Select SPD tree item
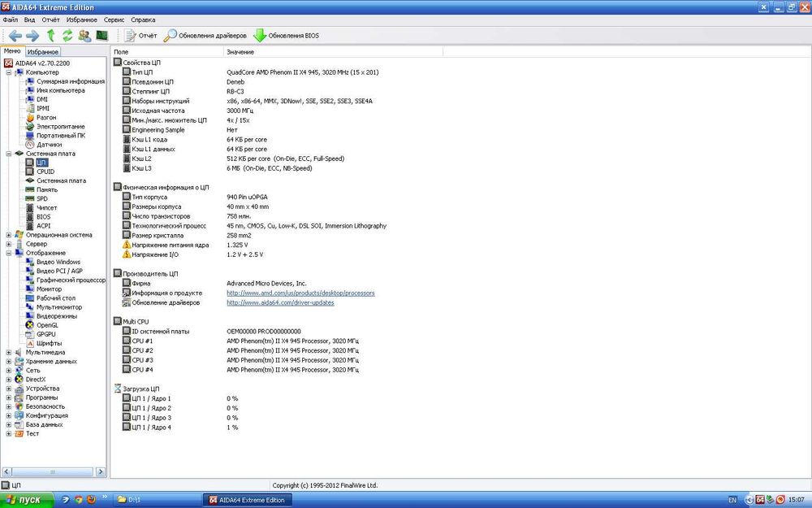This screenshot has height=508, width=812. click(x=42, y=198)
